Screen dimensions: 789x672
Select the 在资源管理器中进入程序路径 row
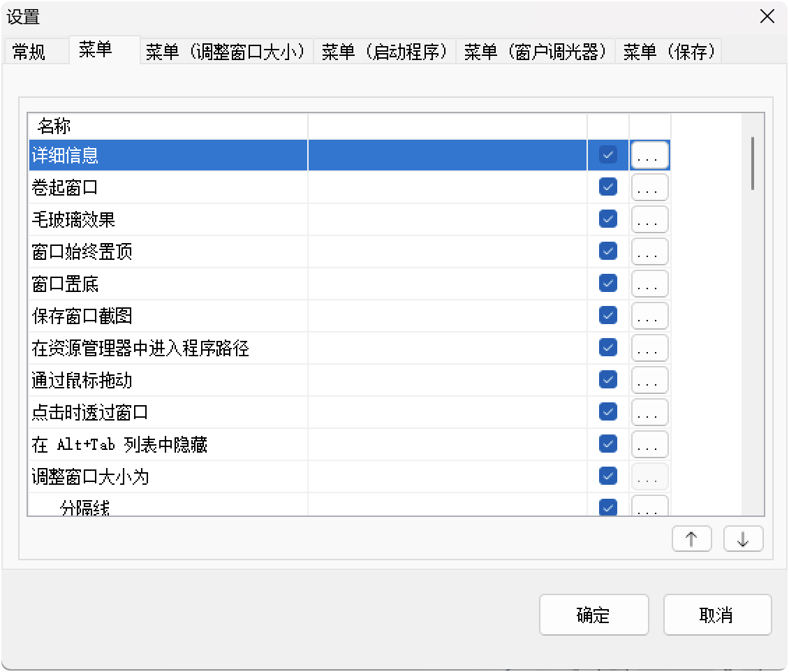pos(140,348)
